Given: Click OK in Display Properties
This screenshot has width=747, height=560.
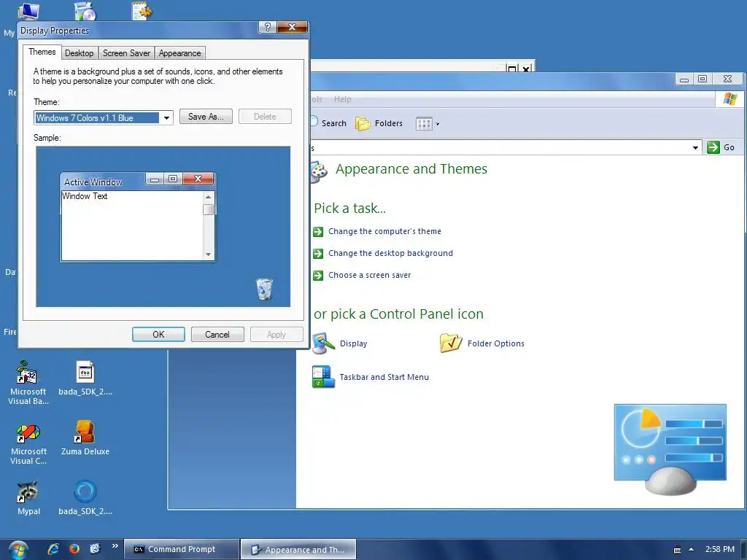Looking at the screenshot, I should pos(158,334).
